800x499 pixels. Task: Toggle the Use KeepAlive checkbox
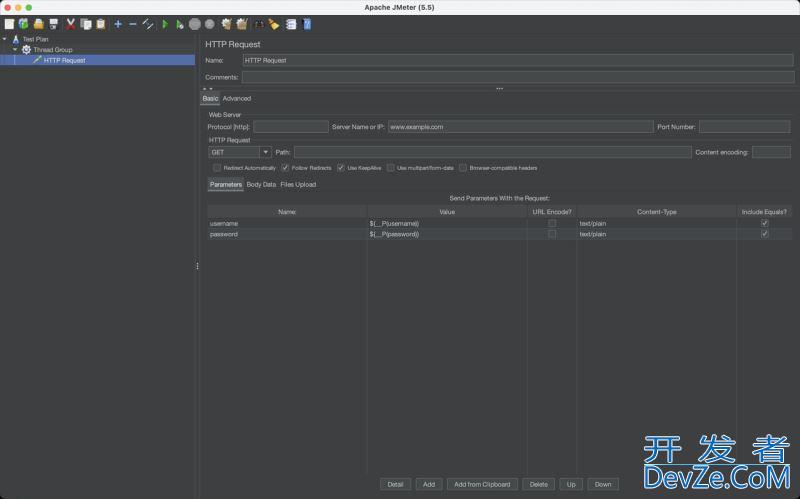click(x=341, y=168)
